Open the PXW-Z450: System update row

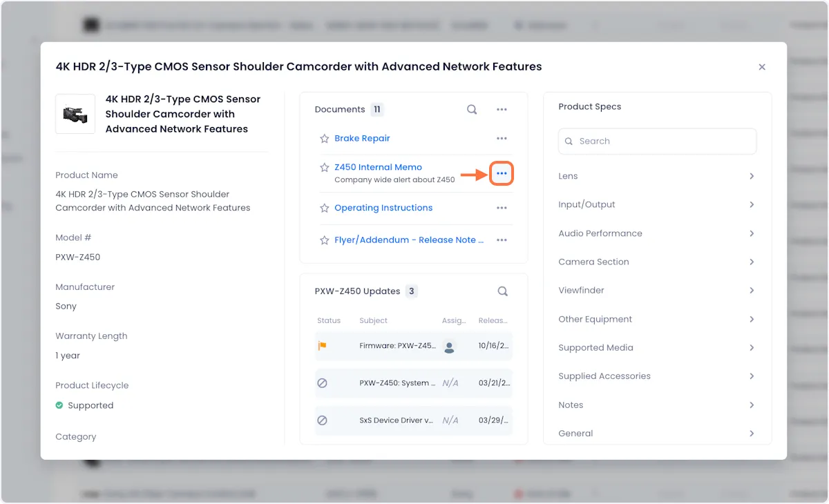(x=414, y=382)
